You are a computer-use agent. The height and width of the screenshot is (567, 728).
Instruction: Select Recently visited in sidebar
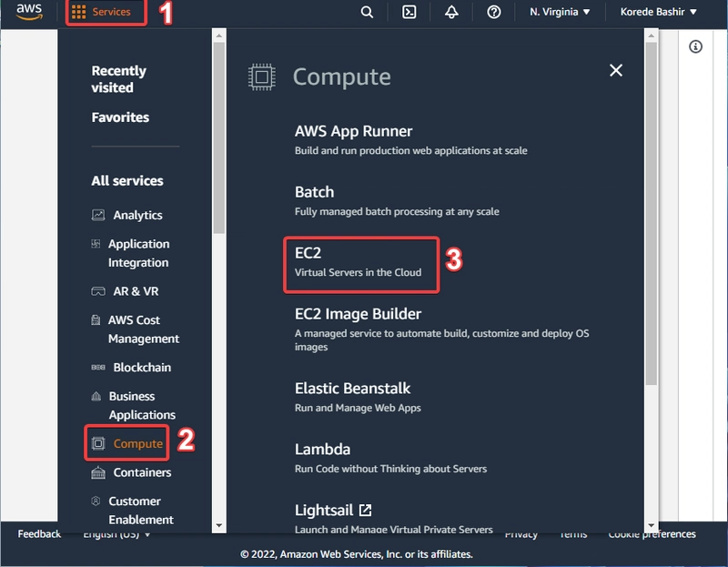[x=119, y=79]
